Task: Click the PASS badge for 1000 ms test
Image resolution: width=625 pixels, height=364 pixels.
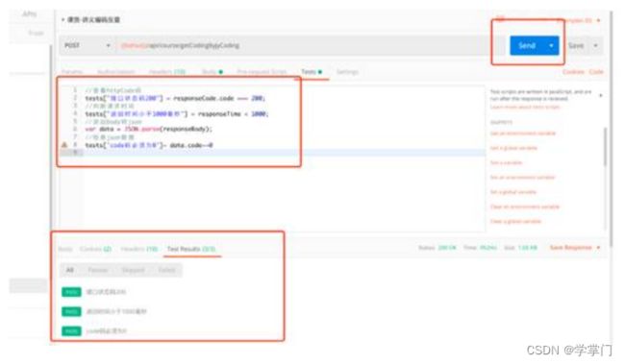Action: [x=71, y=311]
